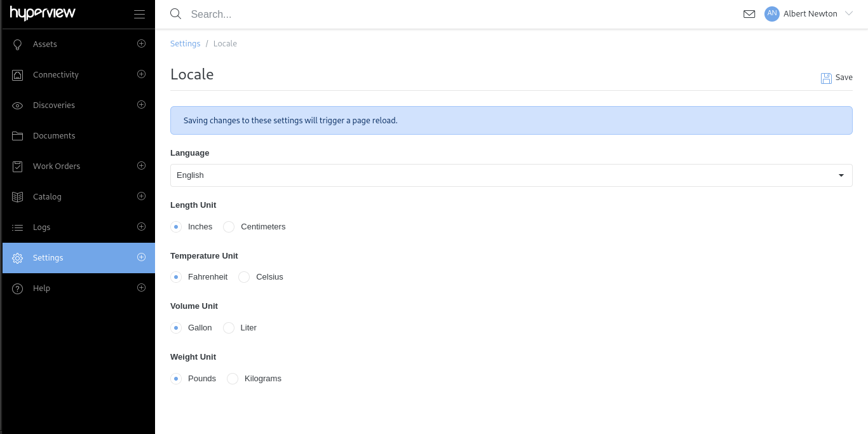
Task: Open user menu chevron beside Albert Newton
Action: click(848, 14)
